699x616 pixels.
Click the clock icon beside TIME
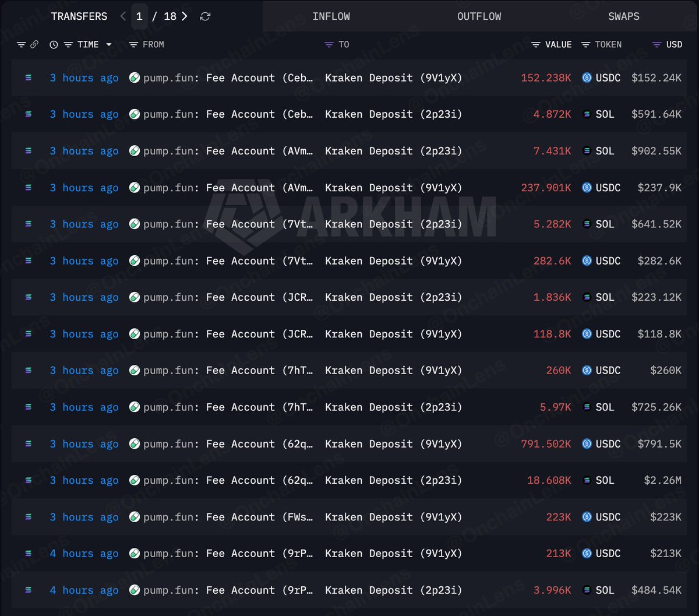(x=54, y=44)
